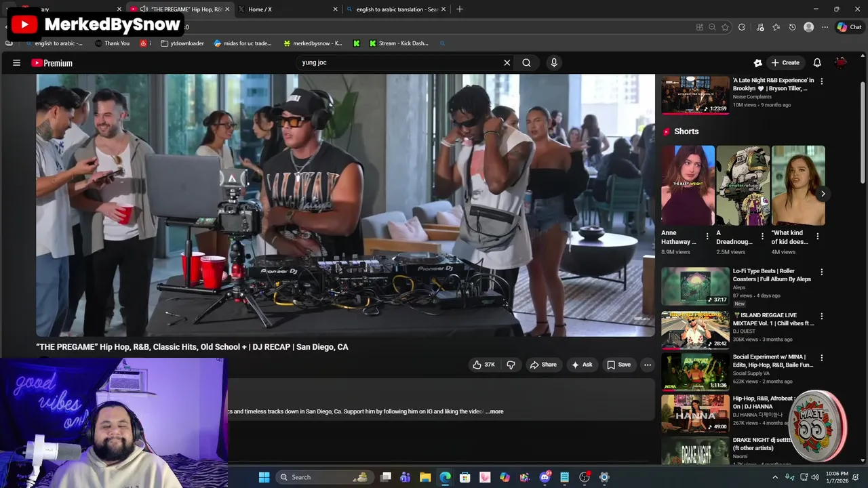Image resolution: width=868 pixels, height=488 pixels.
Task: Open browser history clock icon
Action: (x=792, y=27)
